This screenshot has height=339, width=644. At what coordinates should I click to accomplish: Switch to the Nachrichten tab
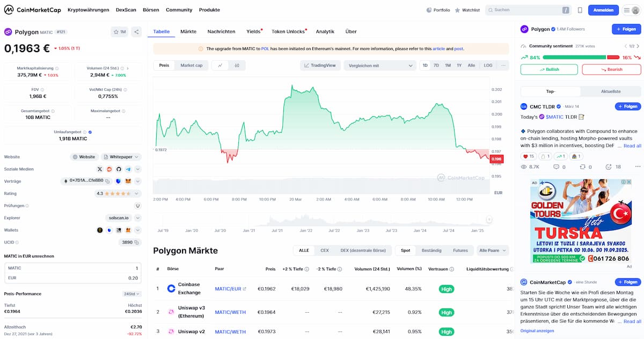(221, 32)
